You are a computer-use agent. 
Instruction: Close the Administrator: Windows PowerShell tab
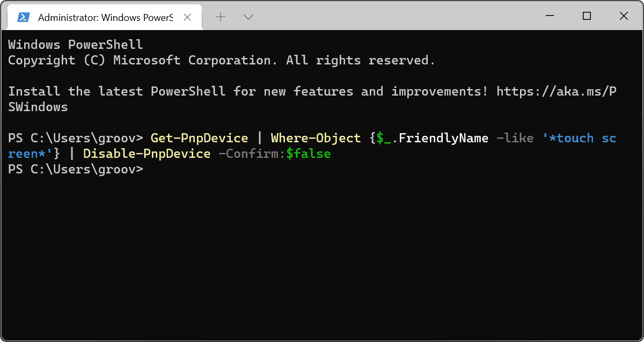pyautogui.click(x=187, y=17)
